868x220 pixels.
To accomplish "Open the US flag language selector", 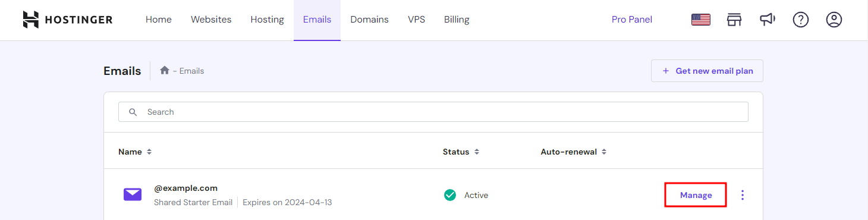I will [701, 20].
